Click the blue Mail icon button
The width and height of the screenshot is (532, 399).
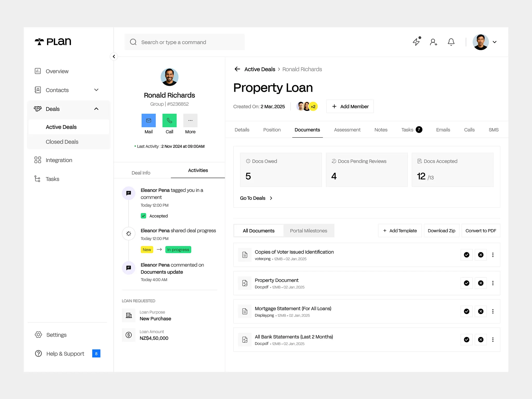click(x=149, y=121)
